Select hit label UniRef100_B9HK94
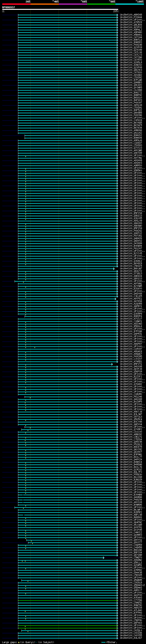Viewport: 146px width, 644px height. (131, 138)
